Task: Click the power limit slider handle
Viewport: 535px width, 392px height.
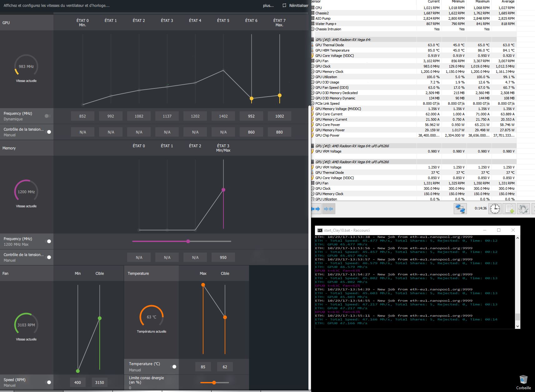Action: (214, 383)
